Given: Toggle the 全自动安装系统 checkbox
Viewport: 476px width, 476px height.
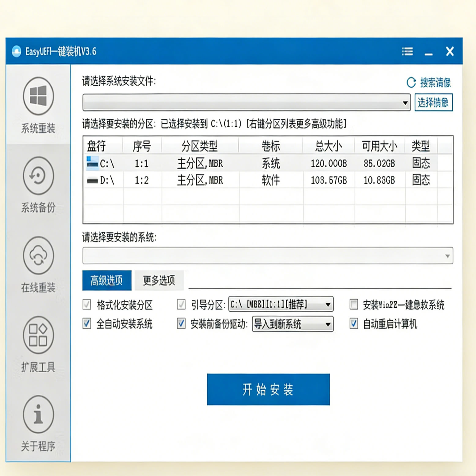Looking at the screenshot, I should tap(87, 323).
